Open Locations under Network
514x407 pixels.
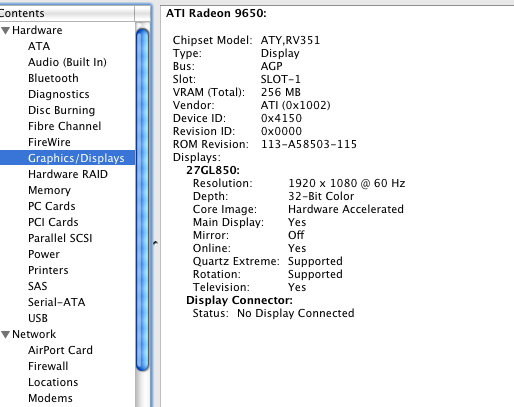point(53,382)
